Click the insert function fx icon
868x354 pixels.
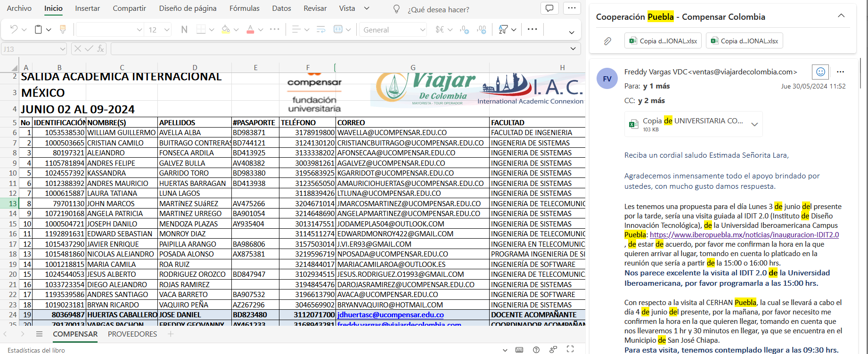[x=100, y=48]
